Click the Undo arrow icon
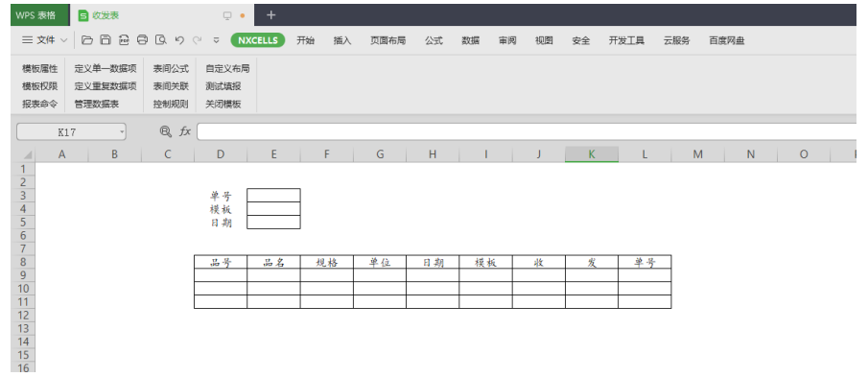This screenshot has height=377, width=868. [178, 40]
